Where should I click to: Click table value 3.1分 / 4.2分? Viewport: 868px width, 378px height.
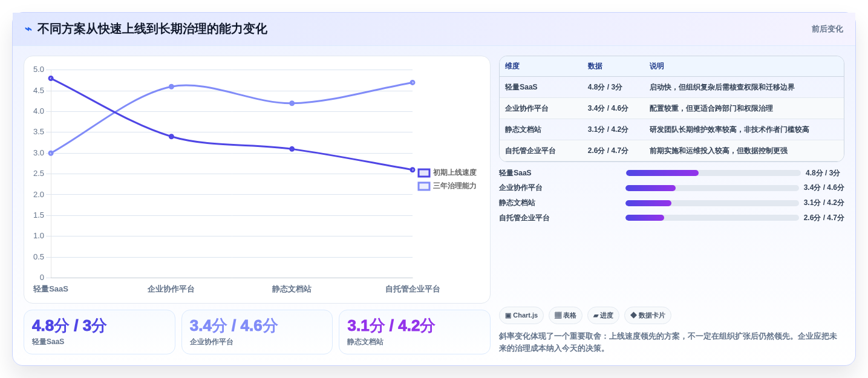608,129
